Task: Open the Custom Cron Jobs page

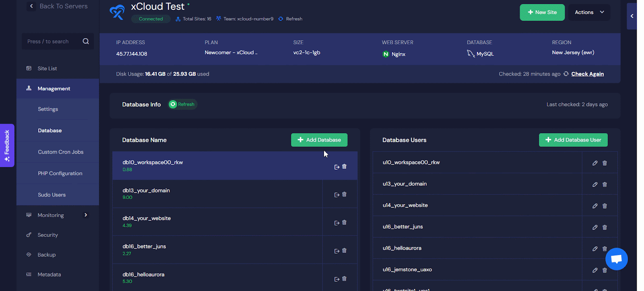Action: [x=60, y=152]
